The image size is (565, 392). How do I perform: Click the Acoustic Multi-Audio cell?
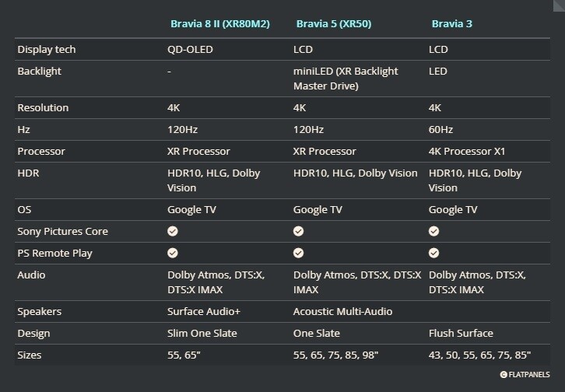coord(342,311)
